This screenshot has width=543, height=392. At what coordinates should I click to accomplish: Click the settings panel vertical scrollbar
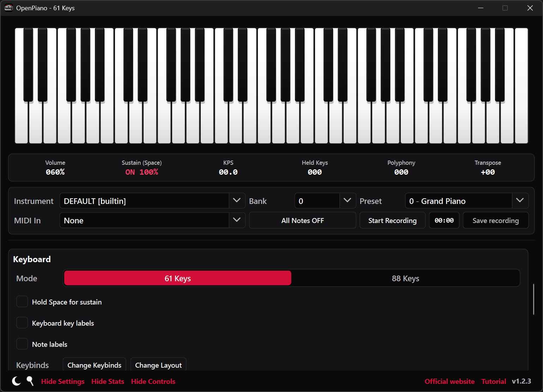click(533, 299)
